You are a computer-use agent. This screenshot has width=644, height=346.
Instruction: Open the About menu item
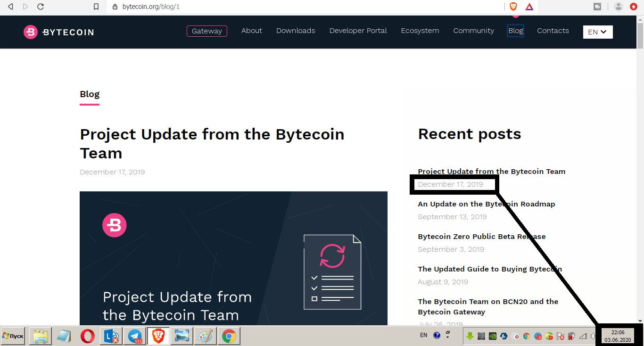coord(252,31)
